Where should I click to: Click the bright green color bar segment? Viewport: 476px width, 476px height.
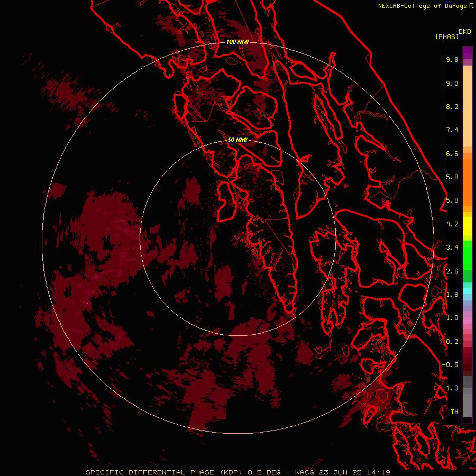tap(467, 255)
